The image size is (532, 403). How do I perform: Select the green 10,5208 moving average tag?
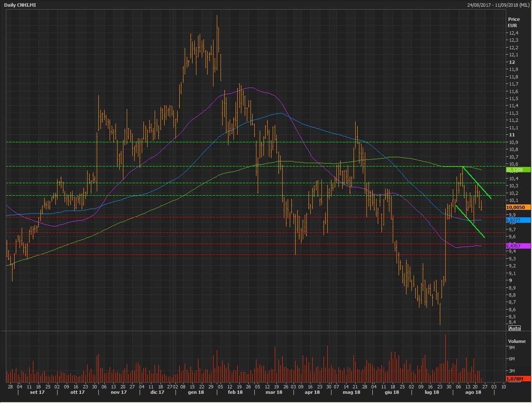518,170
